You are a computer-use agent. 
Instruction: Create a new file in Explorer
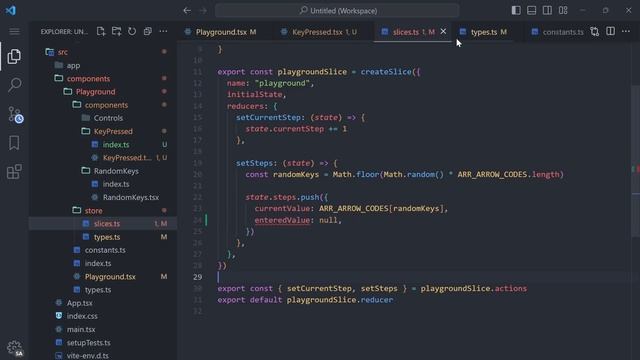[x=101, y=31]
